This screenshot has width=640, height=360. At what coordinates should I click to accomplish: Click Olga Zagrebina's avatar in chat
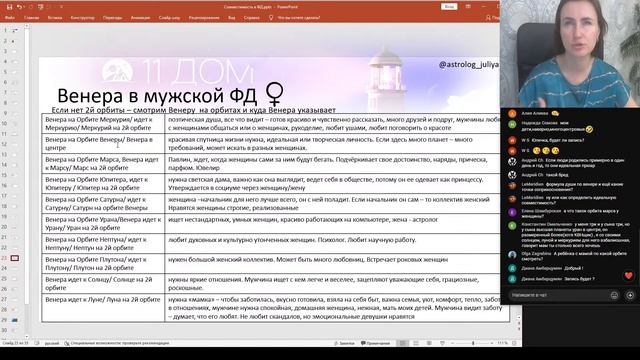512,255
